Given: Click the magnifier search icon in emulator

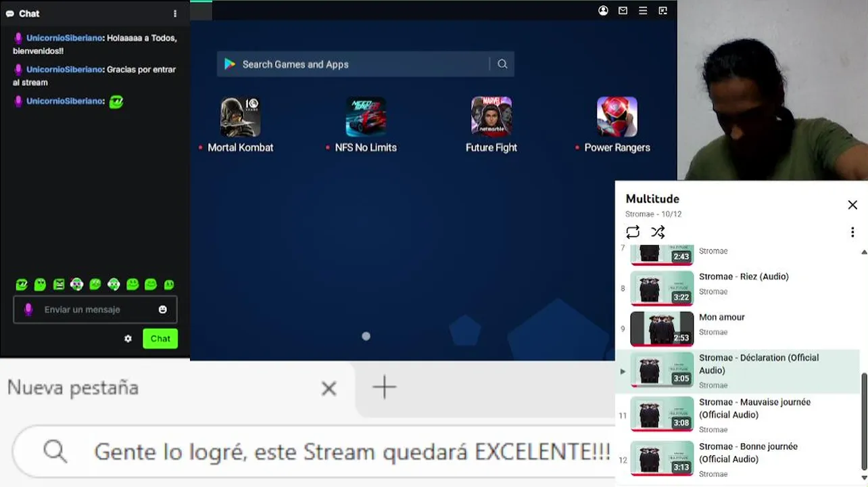Looking at the screenshot, I should (502, 64).
